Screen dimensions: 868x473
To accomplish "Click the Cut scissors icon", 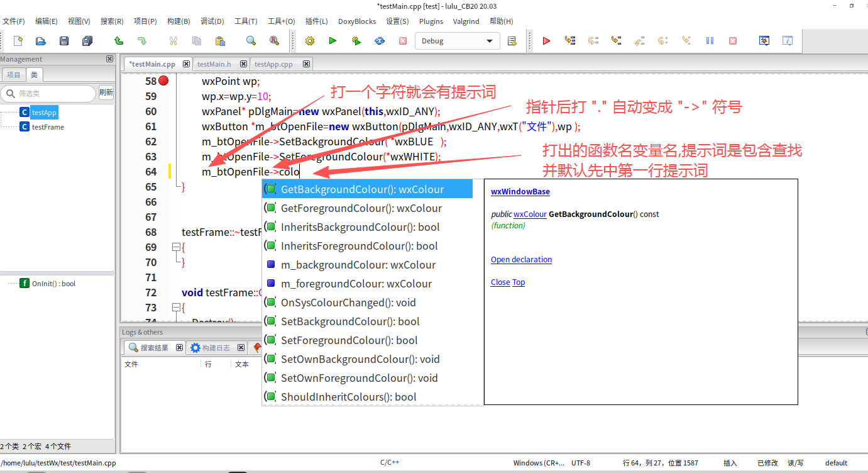I will 173,41.
